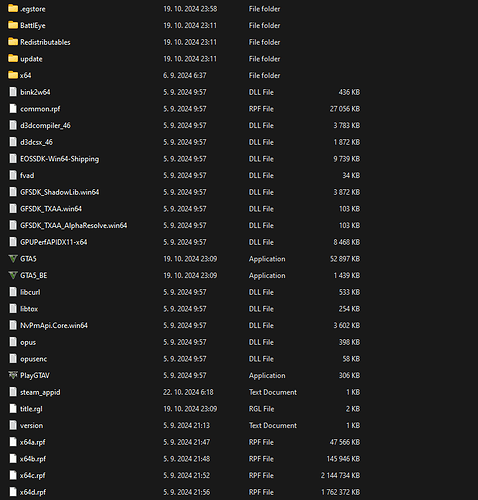Image resolution: width=478 pixels, height=500 pixels.
Task: Click the 52 897 KB size of GTA5
Action: coord(345,259)
